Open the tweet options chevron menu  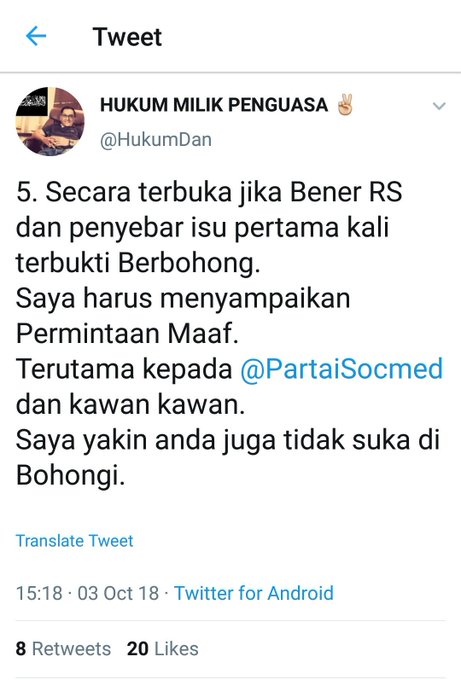[439, 106]
